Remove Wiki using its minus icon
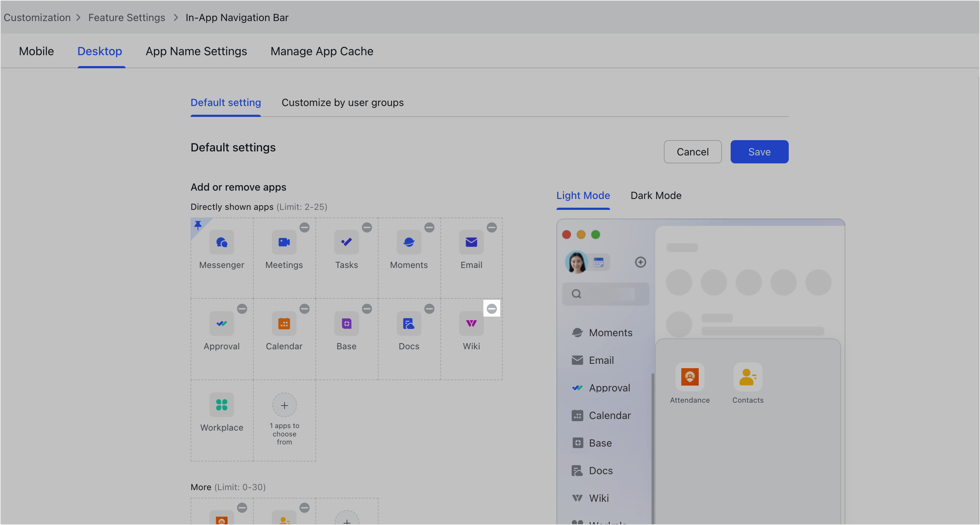980x525 pixels. [491, 309]
